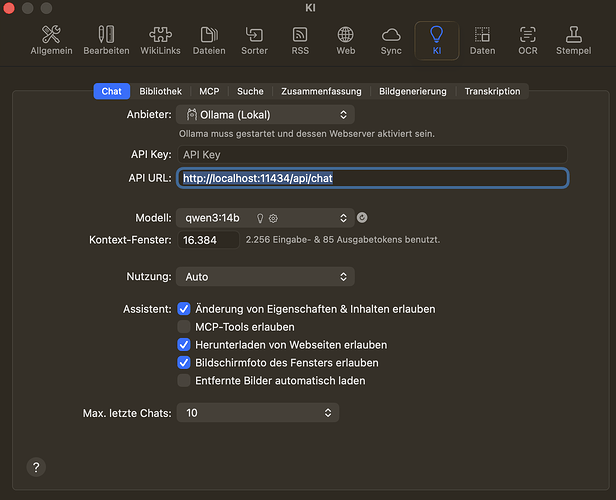The width and height of the screenshot is (616, 500).
Task: Click the Kontext-Fenster field showing 16.384
Action: tap(208, 240)
